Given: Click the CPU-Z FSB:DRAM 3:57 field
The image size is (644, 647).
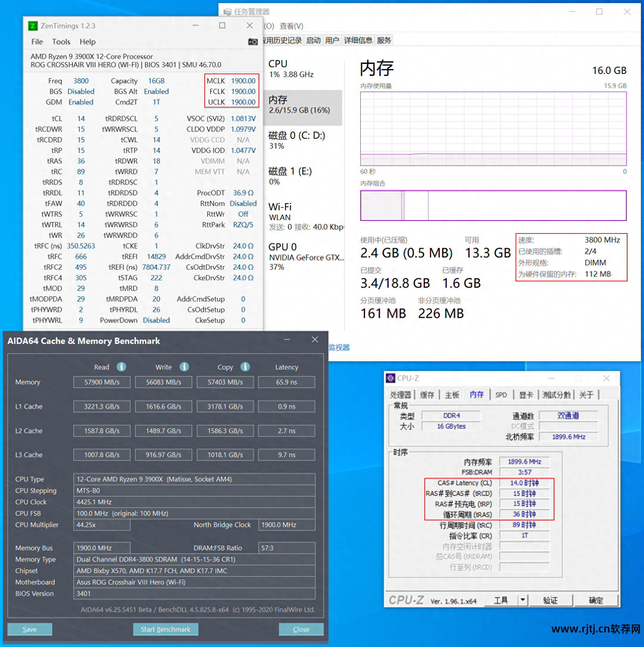Looking at the screenshot, I should 525,472.
